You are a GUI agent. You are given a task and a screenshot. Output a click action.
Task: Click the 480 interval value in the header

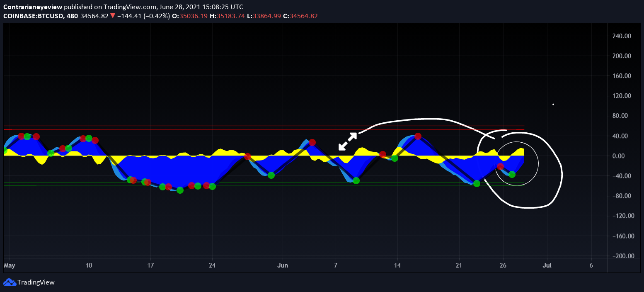(x=73, y=16)
